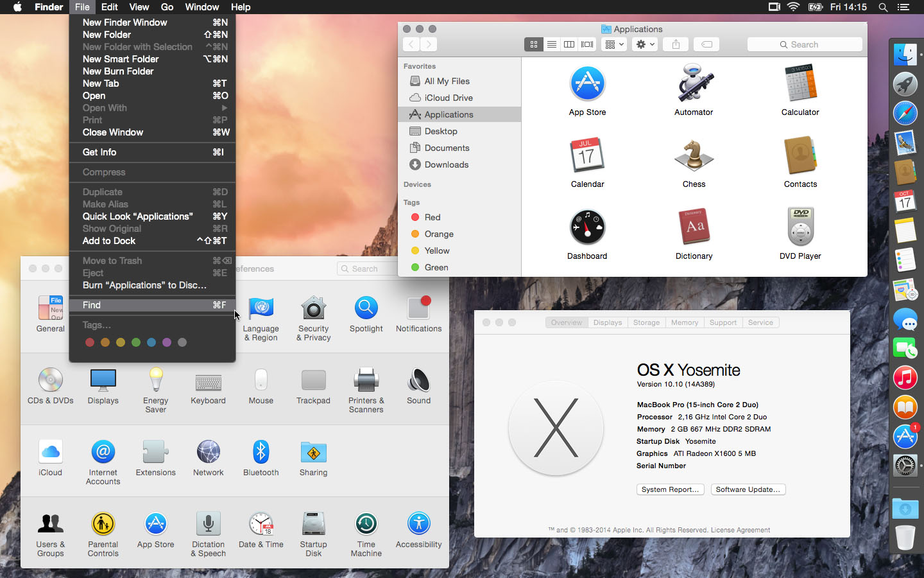
Task: Apply purple tag color in File menu
Action: [x=167, y=342]
